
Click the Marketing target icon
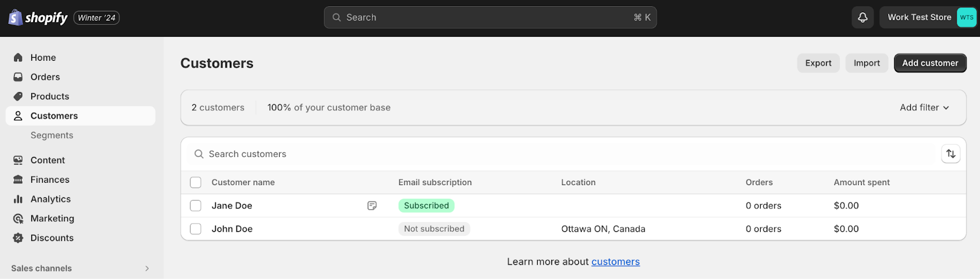point(18,219)
